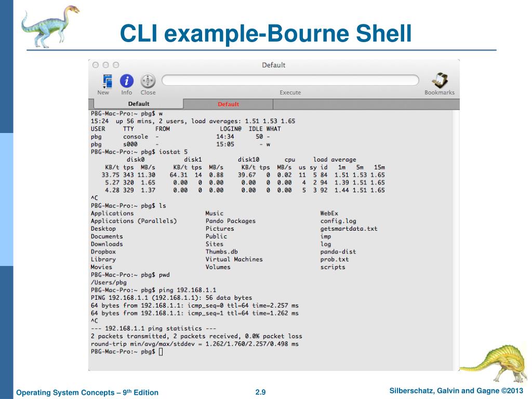Click the round-trip min/avg/max/stddev line
Image resolution: width=532 pixels, height=399 pixels.
point(195,344)
